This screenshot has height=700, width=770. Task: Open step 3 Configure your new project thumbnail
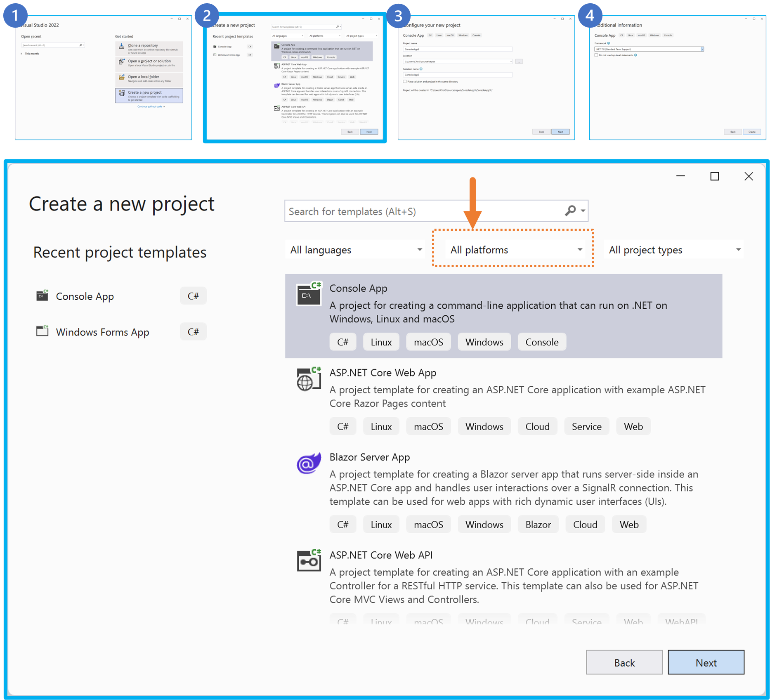tap(486, 78)
